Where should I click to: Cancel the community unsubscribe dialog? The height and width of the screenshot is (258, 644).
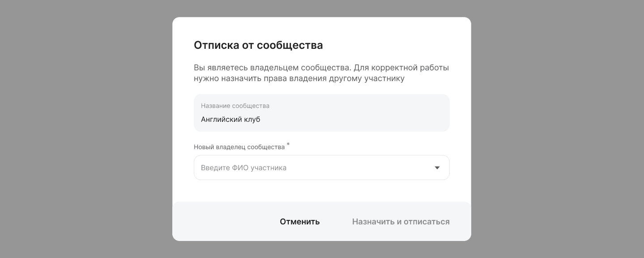(x=299, y=221)
